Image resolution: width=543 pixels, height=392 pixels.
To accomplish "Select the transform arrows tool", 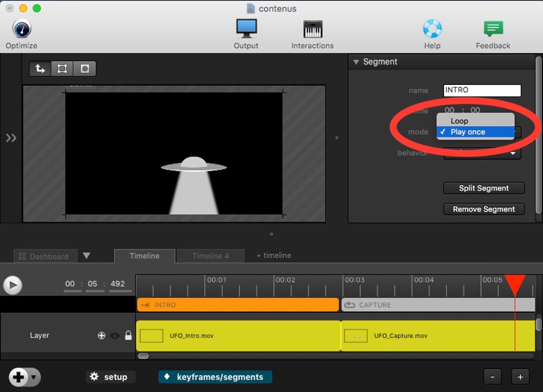I will click(x=40, y=69).
